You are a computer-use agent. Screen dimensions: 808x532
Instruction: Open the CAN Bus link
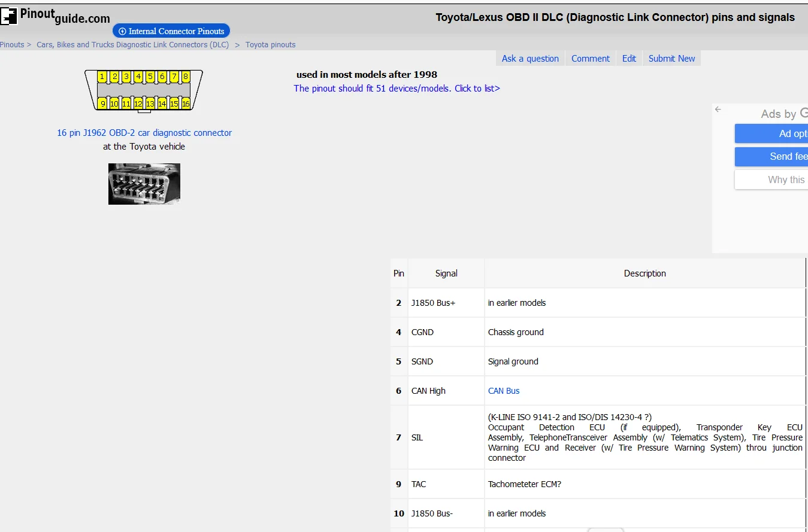point(504,391)
